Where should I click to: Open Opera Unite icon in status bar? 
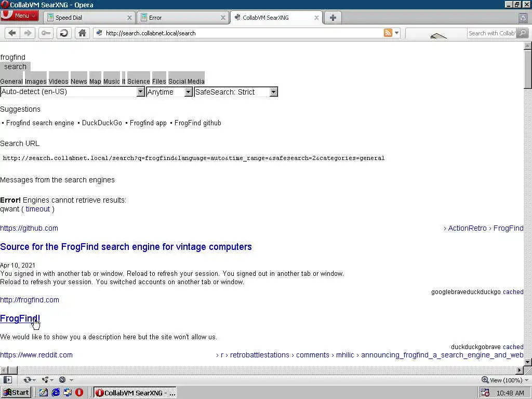(x=47, y=380)
